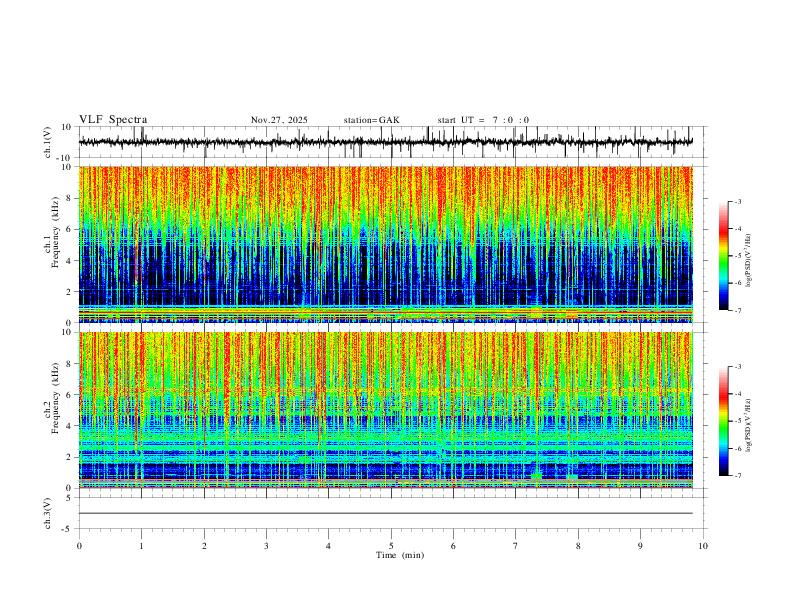Image resolution: width=792 pixels, height=612 pixels.
Task: Click the ch.2 "Frequency (kHz)" axis label
Action: click(55, 398)
